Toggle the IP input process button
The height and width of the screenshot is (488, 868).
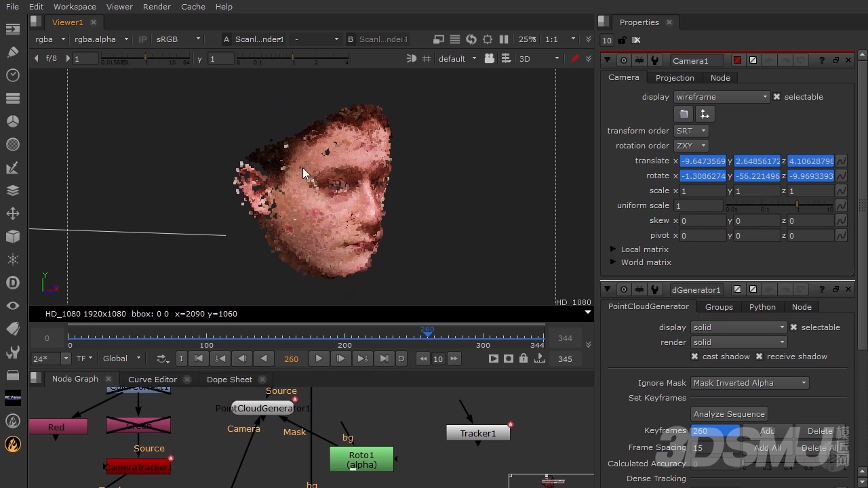tap(143, 39)
